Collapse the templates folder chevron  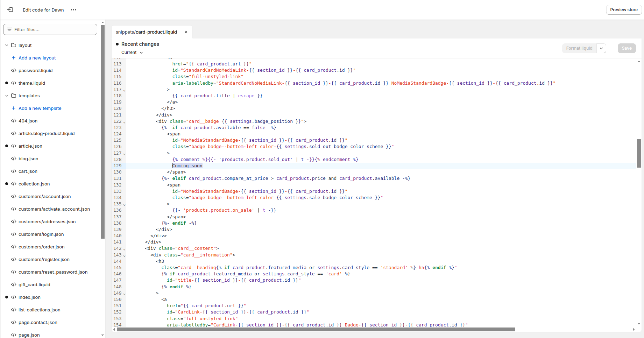pyautogui.click(x=7, y=96)
